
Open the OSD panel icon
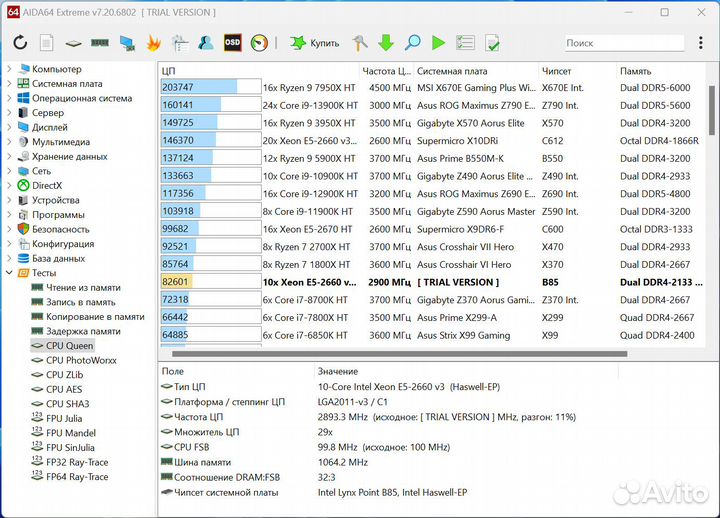[232, 43]
